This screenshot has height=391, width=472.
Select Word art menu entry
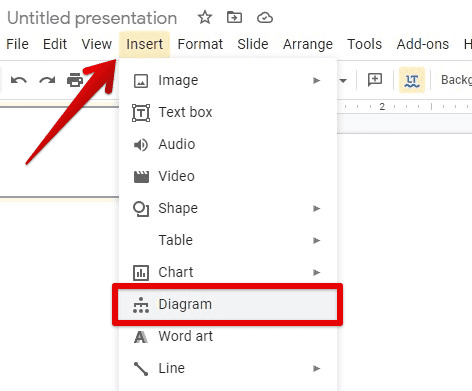(228, 336)
